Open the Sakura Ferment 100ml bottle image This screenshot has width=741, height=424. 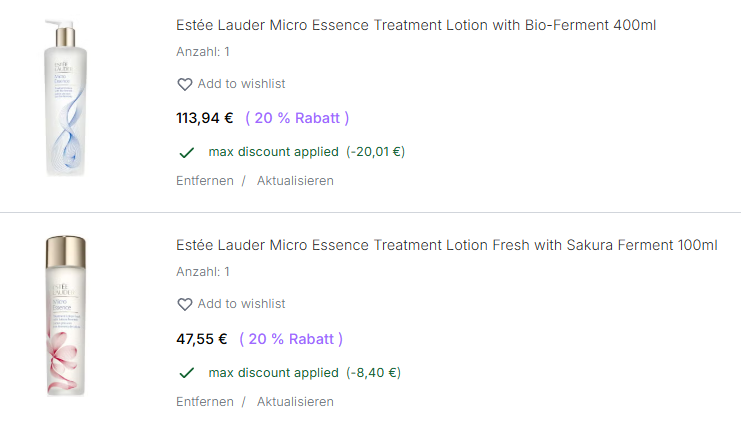[66, 316]
